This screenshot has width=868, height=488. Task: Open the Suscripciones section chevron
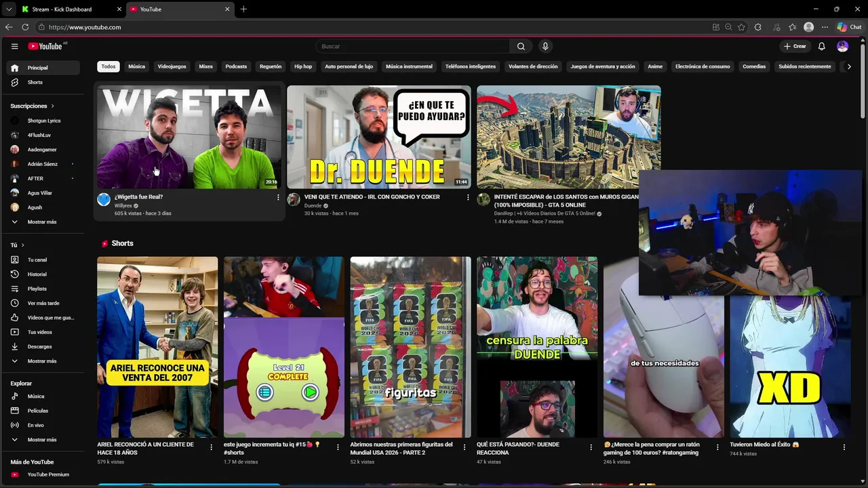click(52, 106)
